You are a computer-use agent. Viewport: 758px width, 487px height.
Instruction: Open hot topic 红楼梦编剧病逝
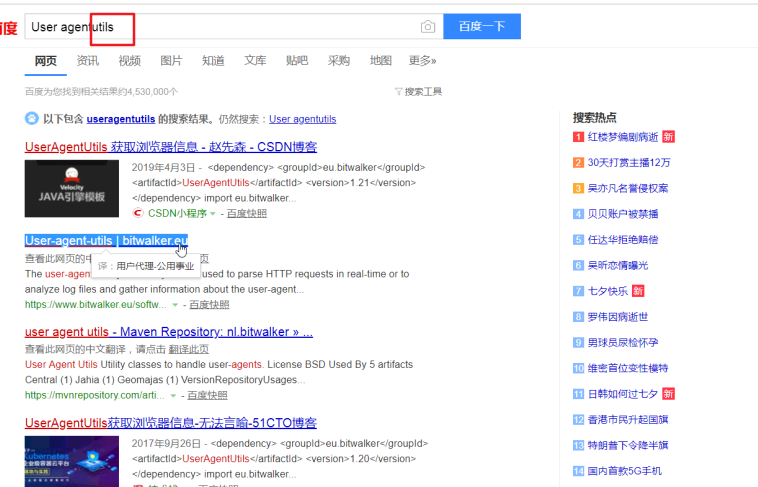point(623,137)
